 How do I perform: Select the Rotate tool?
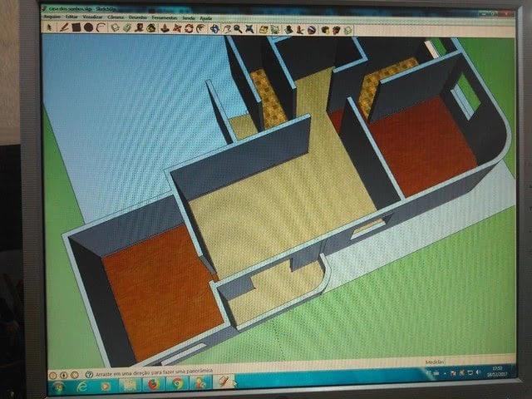coord(189,28)
